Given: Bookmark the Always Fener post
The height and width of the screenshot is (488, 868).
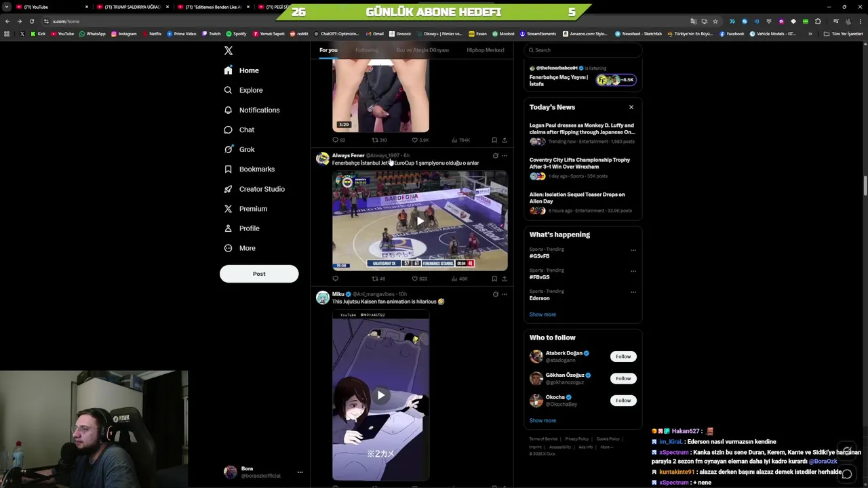Looking at the screenshot, I should point(494,279).
